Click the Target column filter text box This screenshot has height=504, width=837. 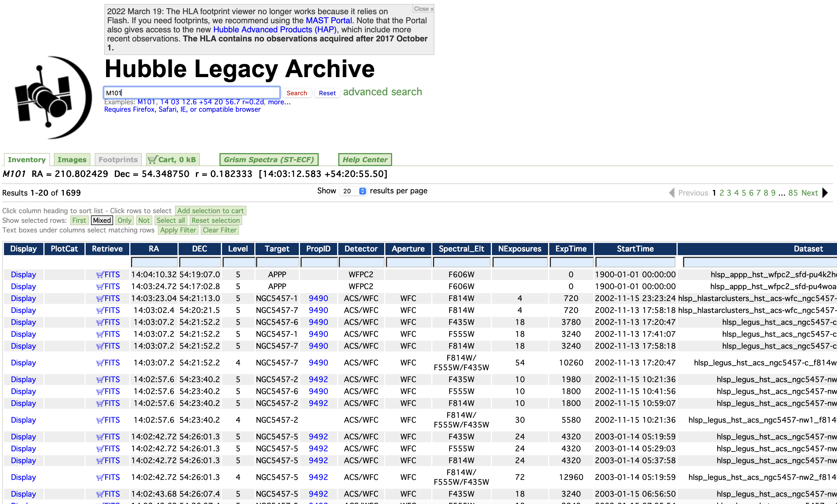[278, 262]
